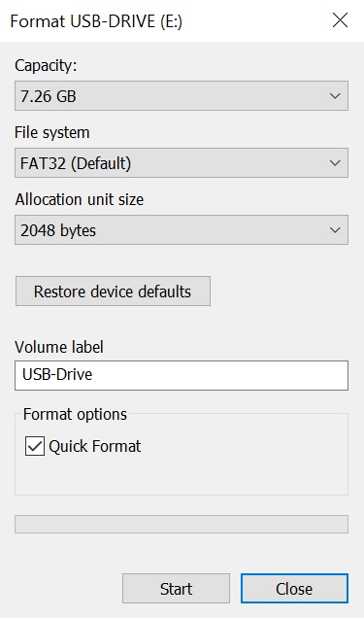The image size is (364, 618).
Task: Click inside the Volume label text field
Action: (182, 375)
